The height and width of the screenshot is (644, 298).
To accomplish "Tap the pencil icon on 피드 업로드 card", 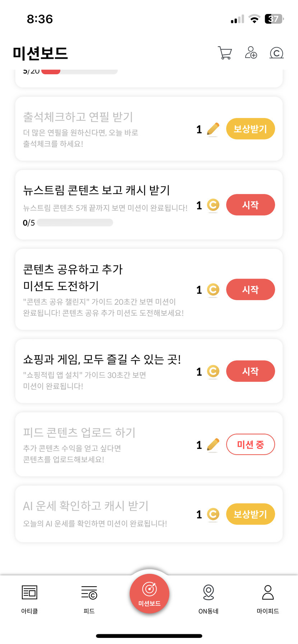I will (x=213, y=445).
